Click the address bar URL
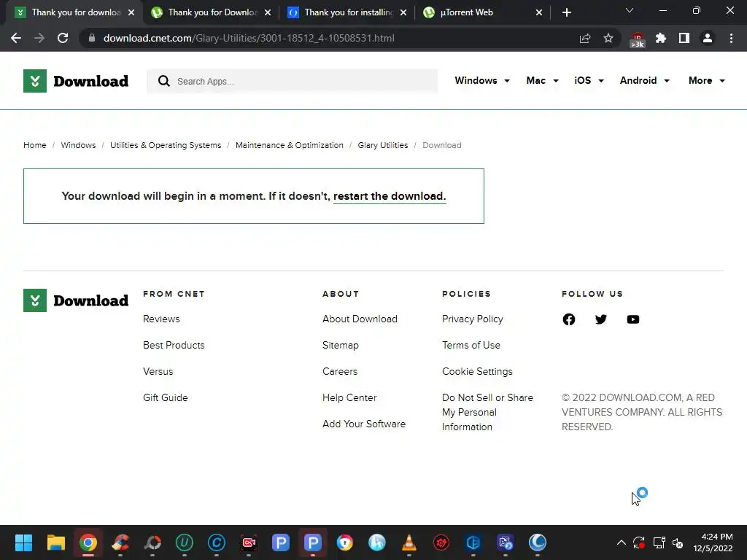This screenshot has width=747, height=560. click(x=249, y=38)
